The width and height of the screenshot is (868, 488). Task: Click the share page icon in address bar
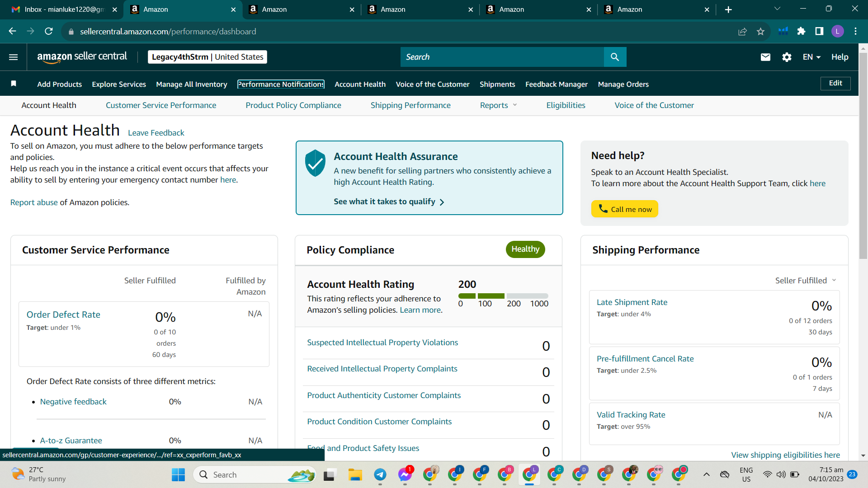(742, 31)
